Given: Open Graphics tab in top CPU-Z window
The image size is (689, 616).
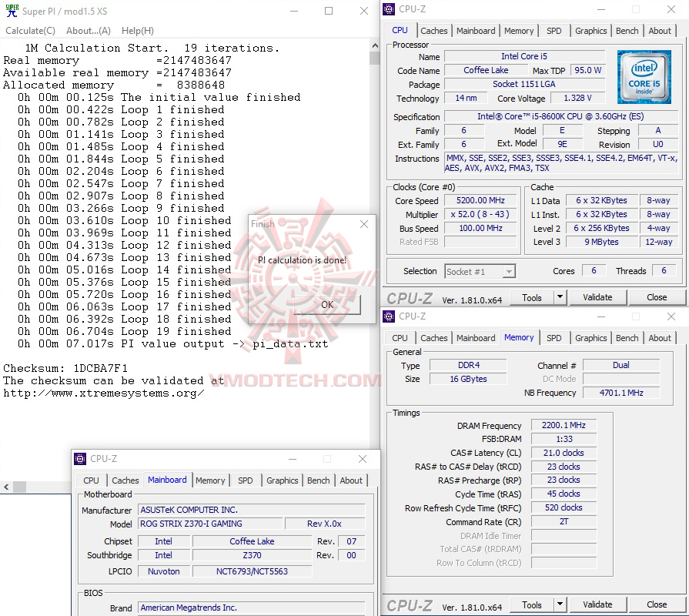Looking at the screenshot, I should 590,31.
